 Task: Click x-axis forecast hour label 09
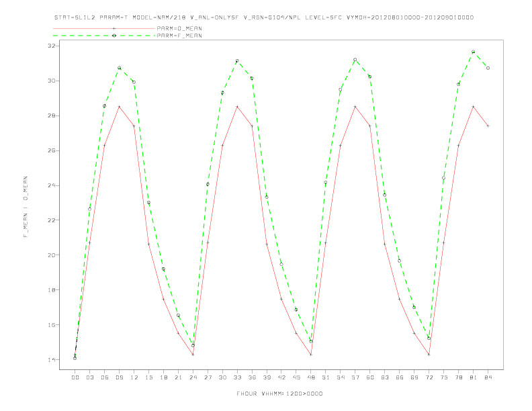119,377
